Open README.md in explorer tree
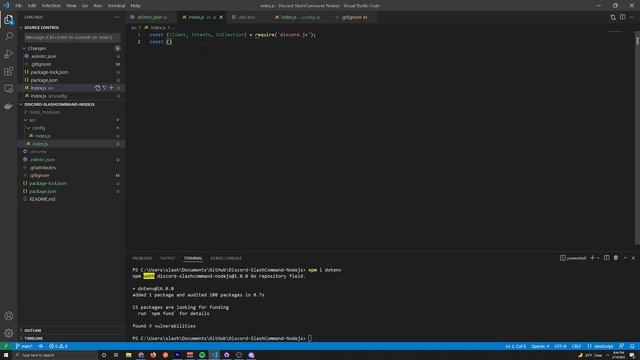The image size is (640, 360). pyautogui.click(x=42, y=199)
